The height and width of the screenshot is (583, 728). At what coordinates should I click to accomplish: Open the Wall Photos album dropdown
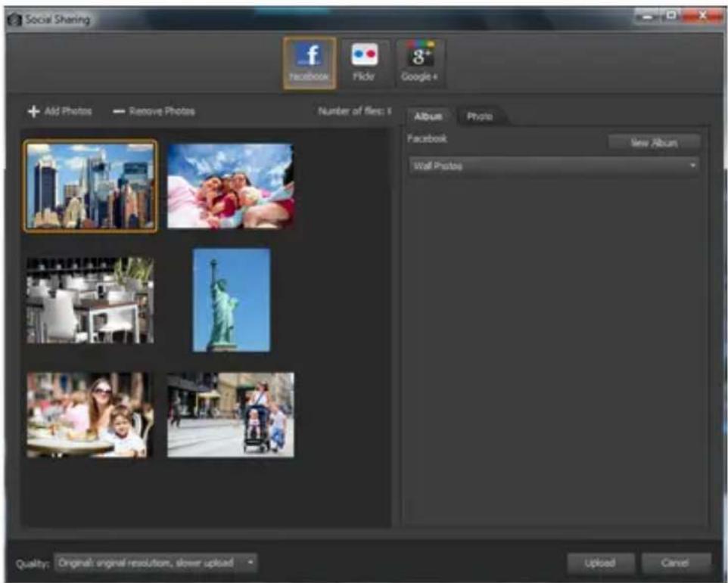(x=554, y=166)
